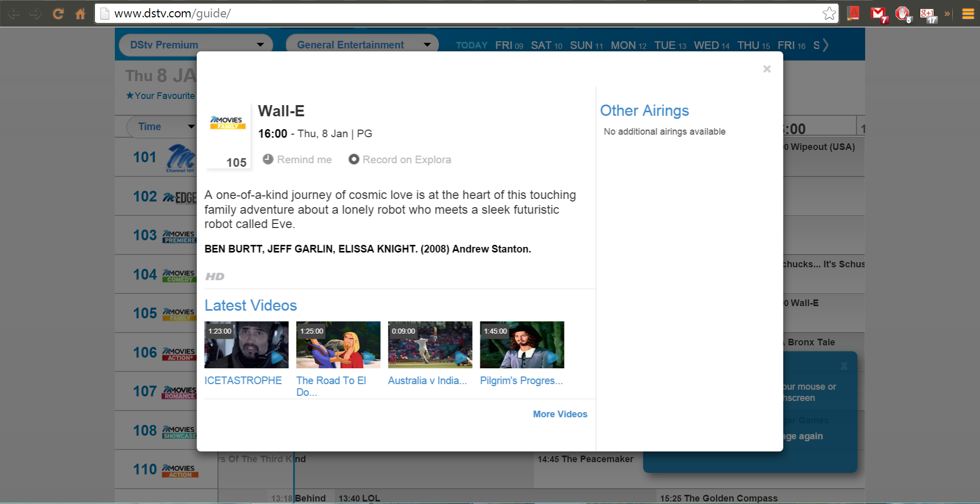Advance dates with the right chevron arrow
Screen dimensions: 980x504
point(825,45)
